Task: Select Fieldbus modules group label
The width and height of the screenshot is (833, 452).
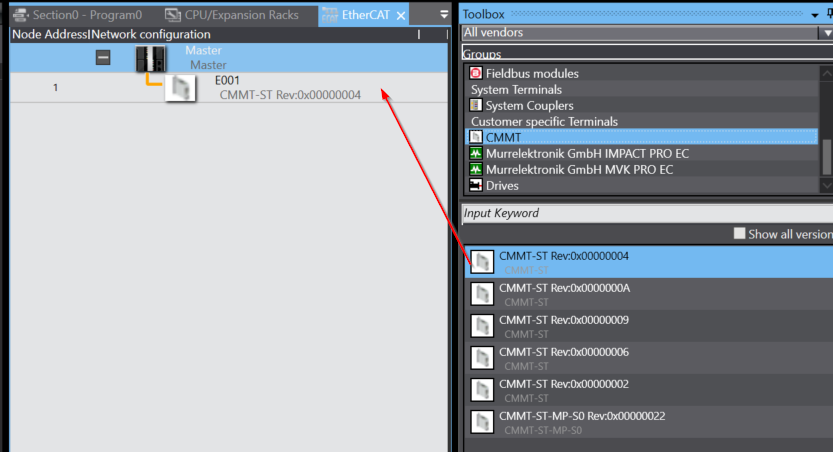Action: click(x=532, y=73)
